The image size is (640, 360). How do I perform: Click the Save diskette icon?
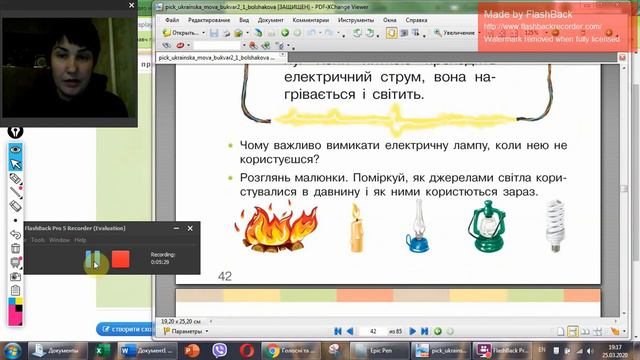click(214, 33)
